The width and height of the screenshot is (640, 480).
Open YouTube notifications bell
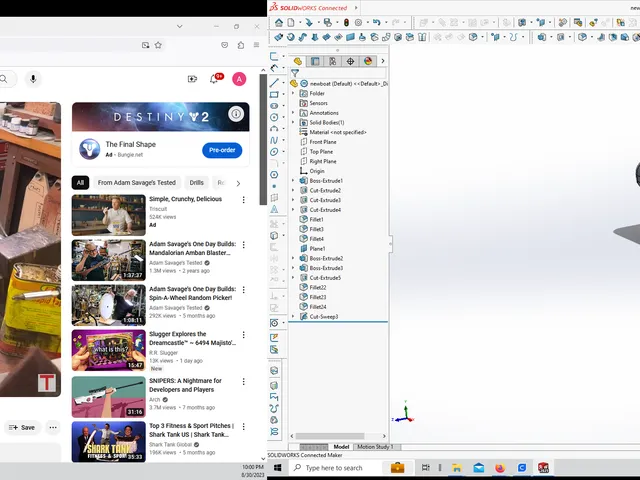(213, 79)
